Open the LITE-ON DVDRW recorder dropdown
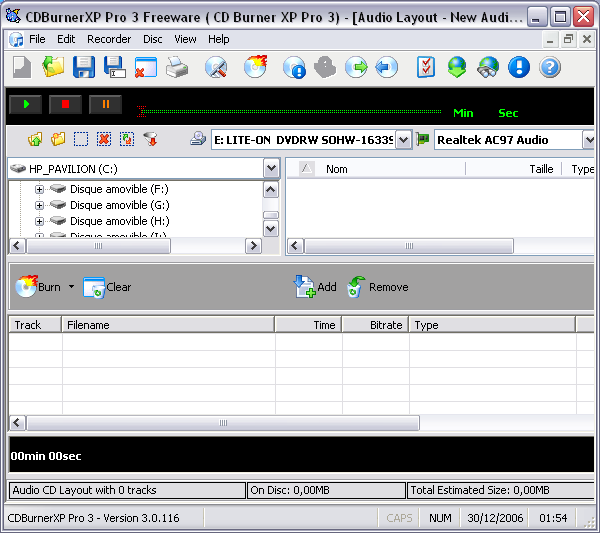This screenshot has width=600, height=533. click(x=403, y=140)
